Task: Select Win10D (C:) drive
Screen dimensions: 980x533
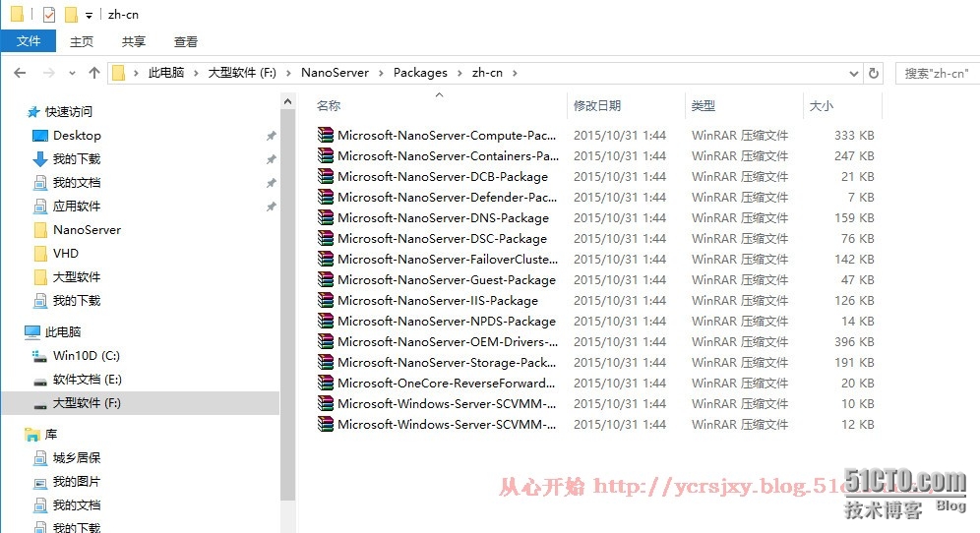Action: pyautogui.click(x=87, y=356)
